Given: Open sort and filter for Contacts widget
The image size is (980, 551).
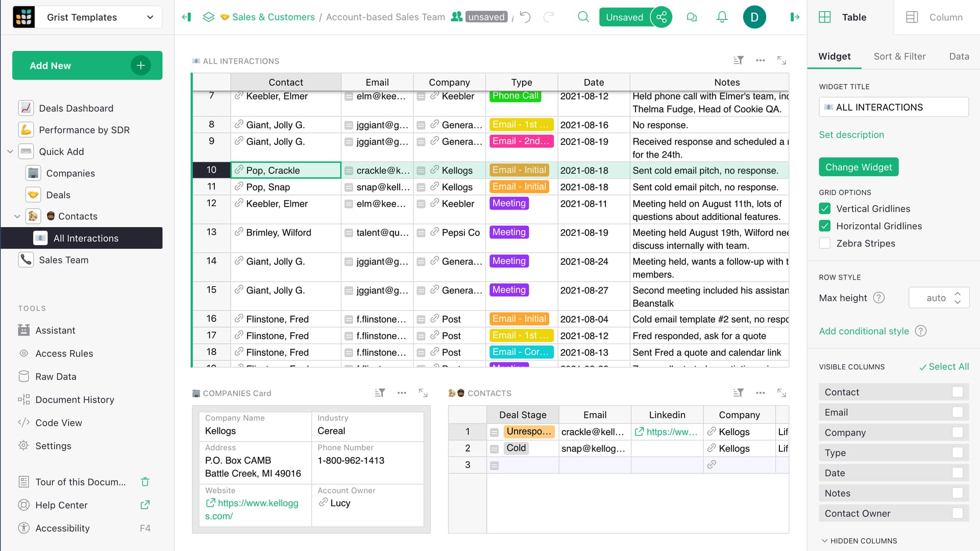Looking at the screenshot, I should click(738, 393).
